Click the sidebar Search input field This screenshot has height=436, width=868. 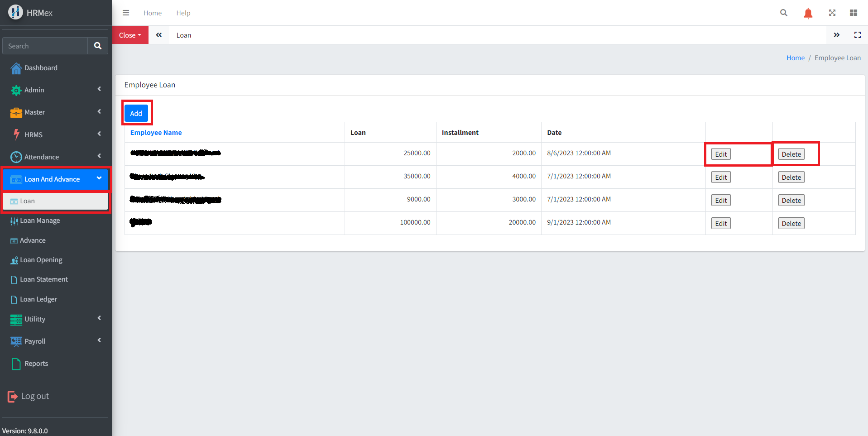[x=45, y=46]
